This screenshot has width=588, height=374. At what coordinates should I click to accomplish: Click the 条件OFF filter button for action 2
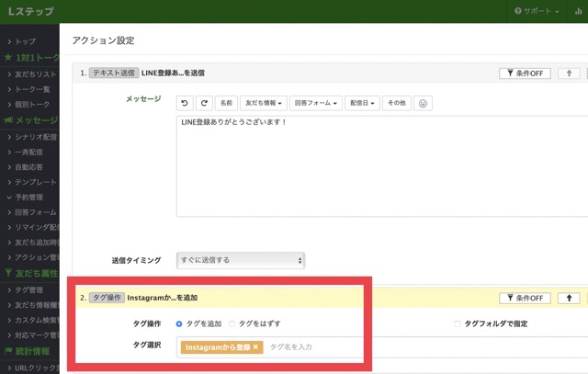tap(525, 298)
